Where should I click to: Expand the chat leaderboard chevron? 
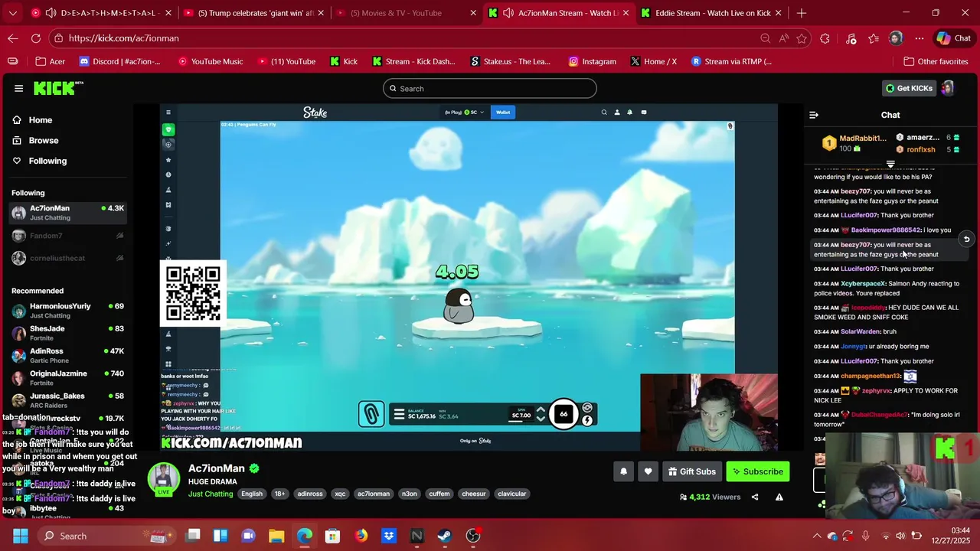pos(890,164)
